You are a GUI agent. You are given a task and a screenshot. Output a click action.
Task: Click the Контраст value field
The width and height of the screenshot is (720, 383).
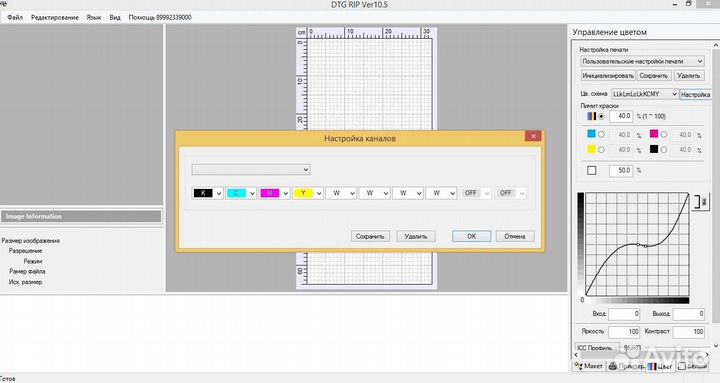tap(688, 332)
